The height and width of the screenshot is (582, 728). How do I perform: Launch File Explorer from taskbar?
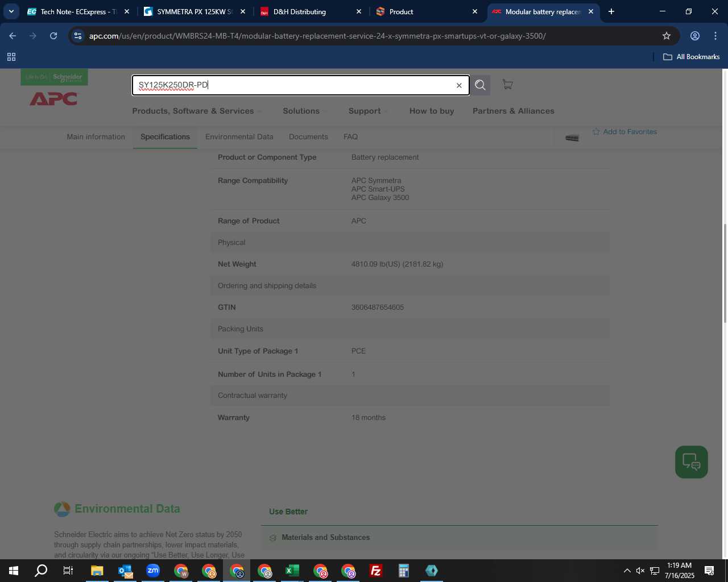click(97, 571)
